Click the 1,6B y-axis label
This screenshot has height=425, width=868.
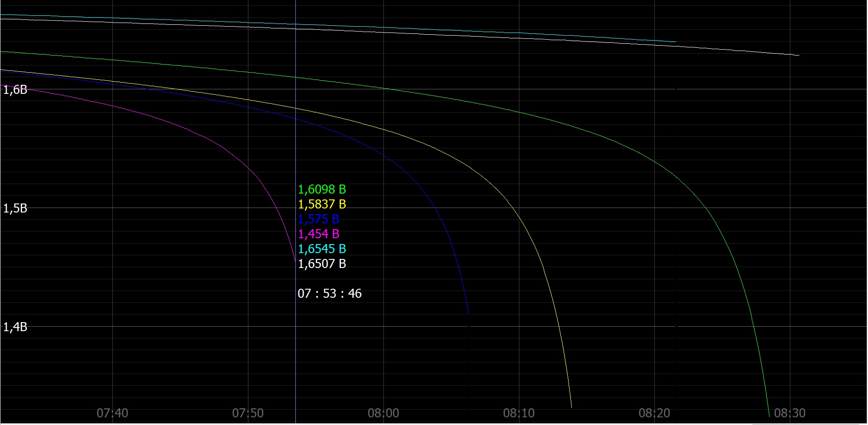click(x=15, y=90)
